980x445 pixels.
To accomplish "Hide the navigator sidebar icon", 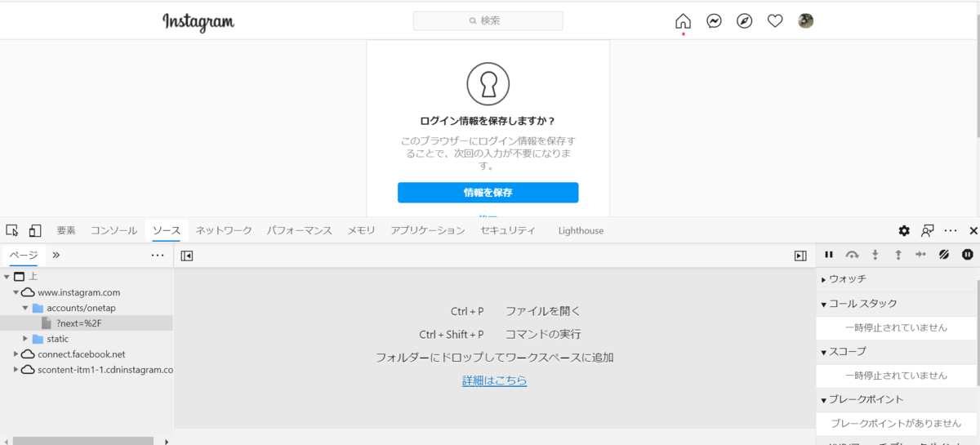I will [x=187, y=256].
